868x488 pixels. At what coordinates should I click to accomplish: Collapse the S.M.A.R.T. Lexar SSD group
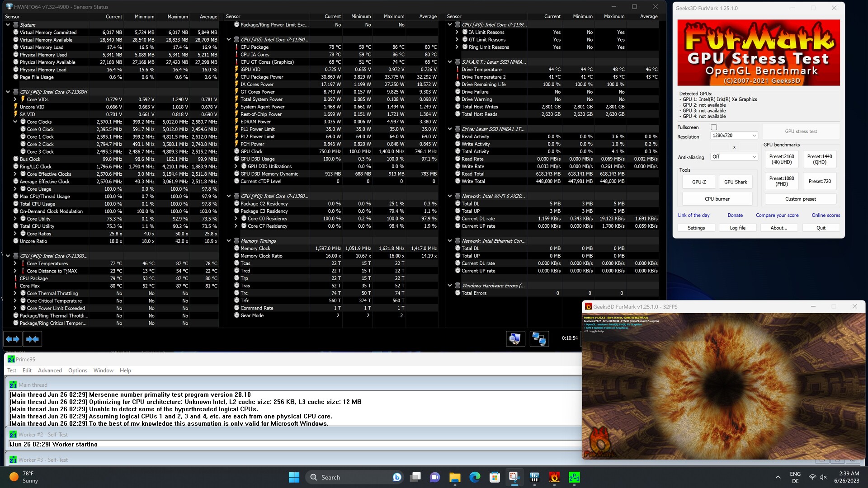point(450,62)
